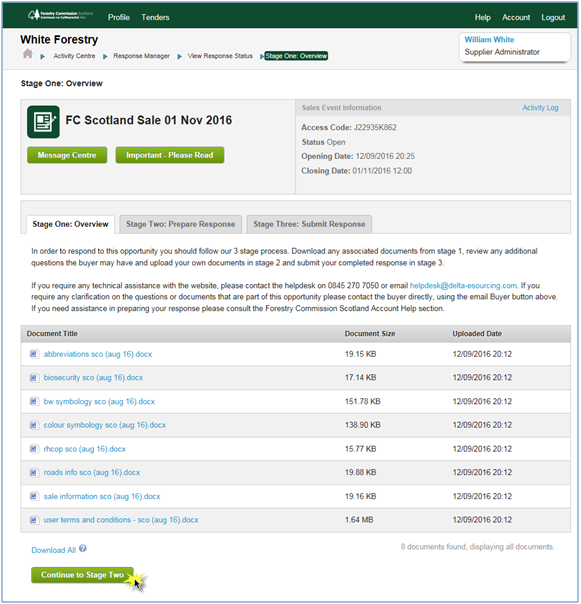Click the Closing Date 01/11/2016 12:00 text
581x604 pixels.
click(356, 171)
